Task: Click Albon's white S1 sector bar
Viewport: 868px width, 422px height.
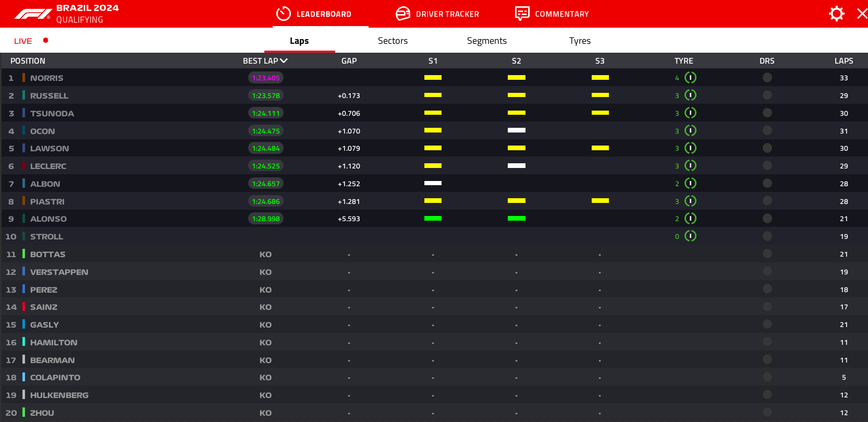Action: (x=433, y=183)
